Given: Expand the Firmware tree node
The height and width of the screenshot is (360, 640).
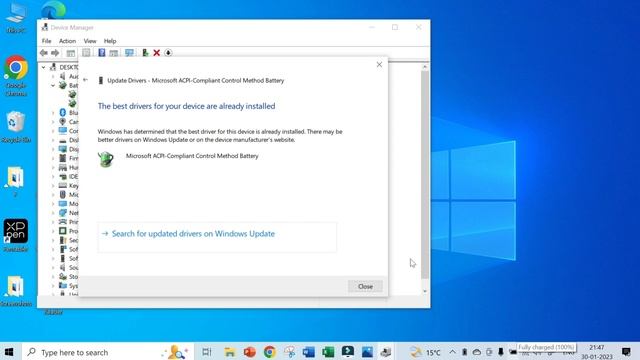Looking at the screenshot, I should [x=53, y=158].
